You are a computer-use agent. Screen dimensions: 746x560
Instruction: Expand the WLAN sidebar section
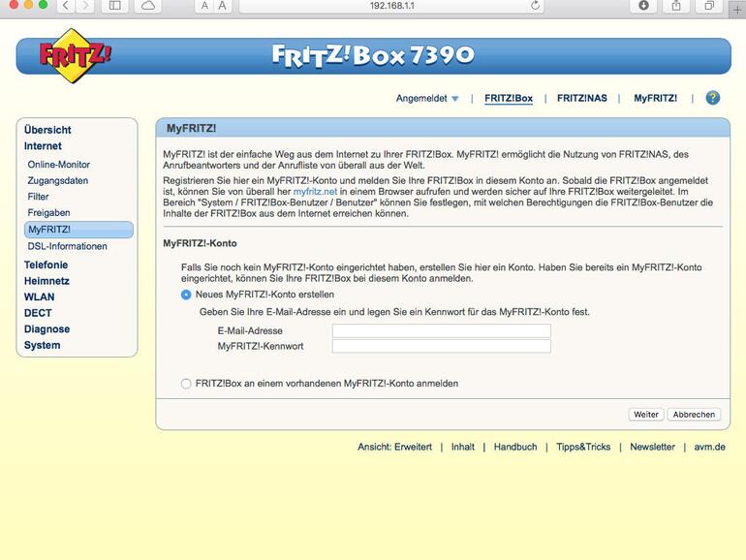[x=39, y=296]
